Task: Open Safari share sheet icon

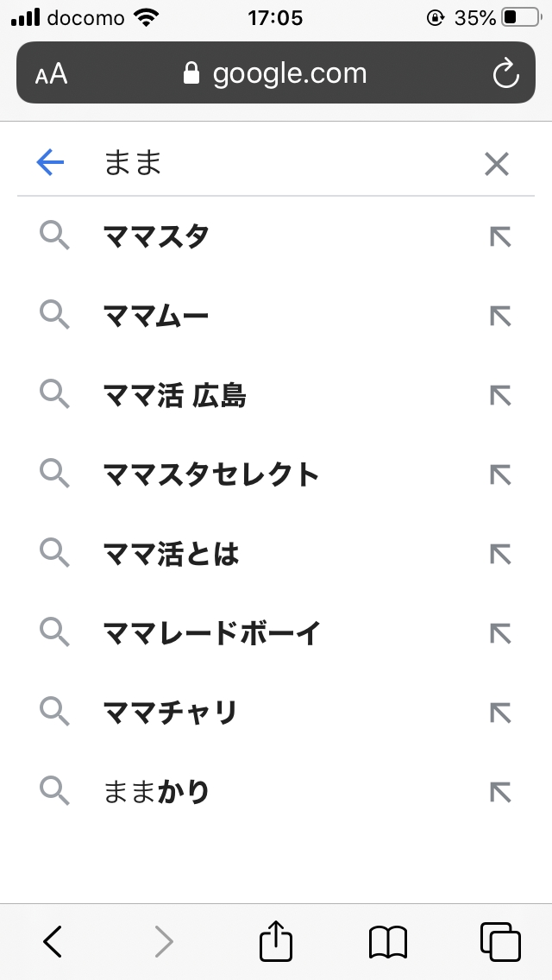Action: pyautogui.click(x=276, y=941)
